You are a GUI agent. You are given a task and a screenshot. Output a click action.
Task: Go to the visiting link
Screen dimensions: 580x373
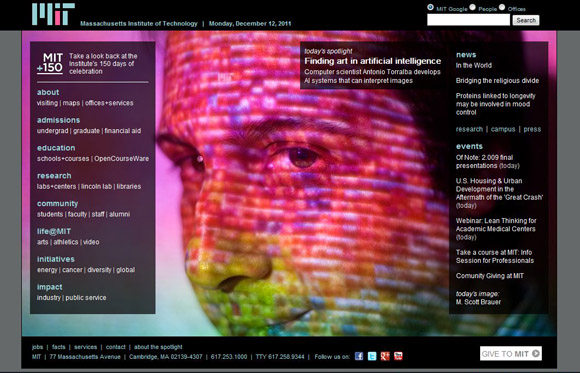(x=47, y=103)
